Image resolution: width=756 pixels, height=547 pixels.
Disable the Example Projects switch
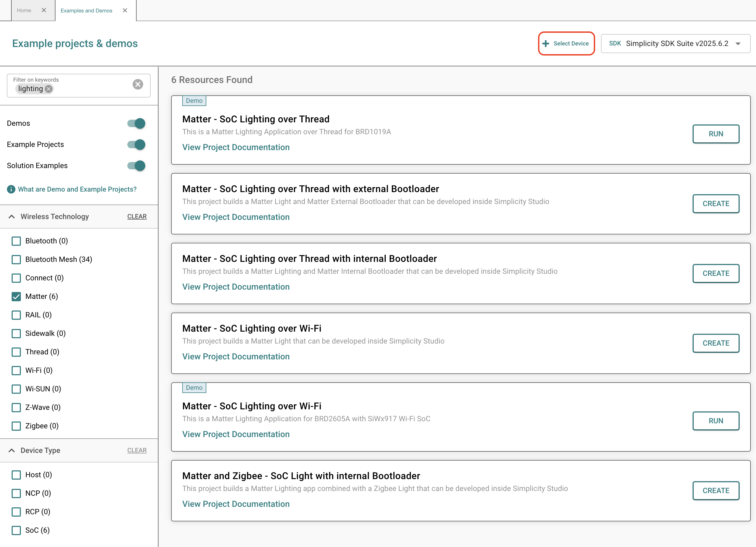(x=136, y=145)
